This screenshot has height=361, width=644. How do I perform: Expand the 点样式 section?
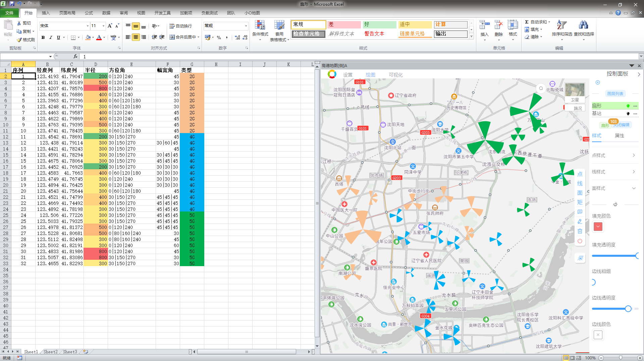click(634, 155)
